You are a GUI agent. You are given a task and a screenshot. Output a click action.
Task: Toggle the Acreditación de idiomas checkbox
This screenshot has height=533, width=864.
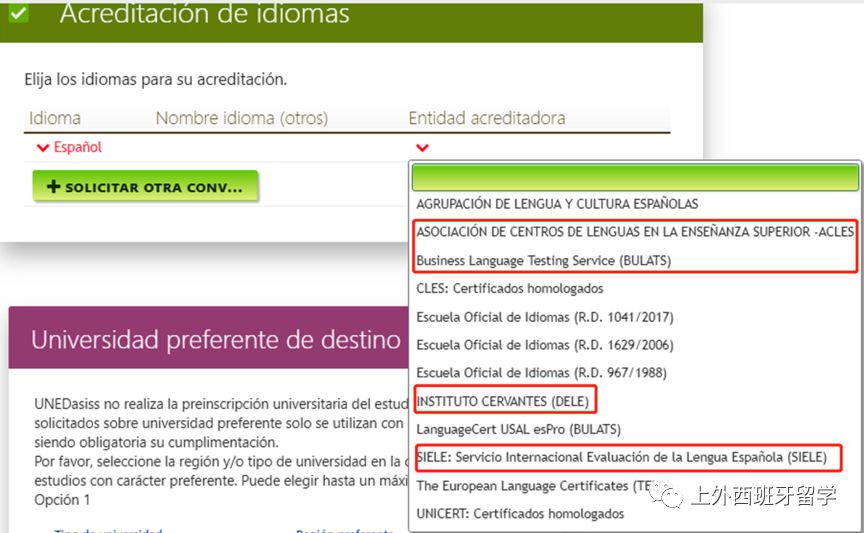[18, 12]
